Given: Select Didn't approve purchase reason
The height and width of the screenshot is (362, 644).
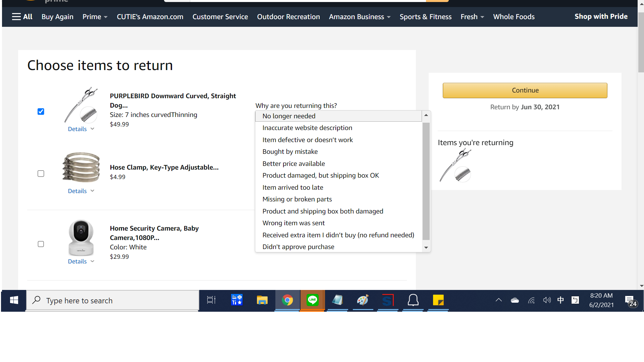Looking at the screenshot, I should pyautogui.click(x=338, y=247).
